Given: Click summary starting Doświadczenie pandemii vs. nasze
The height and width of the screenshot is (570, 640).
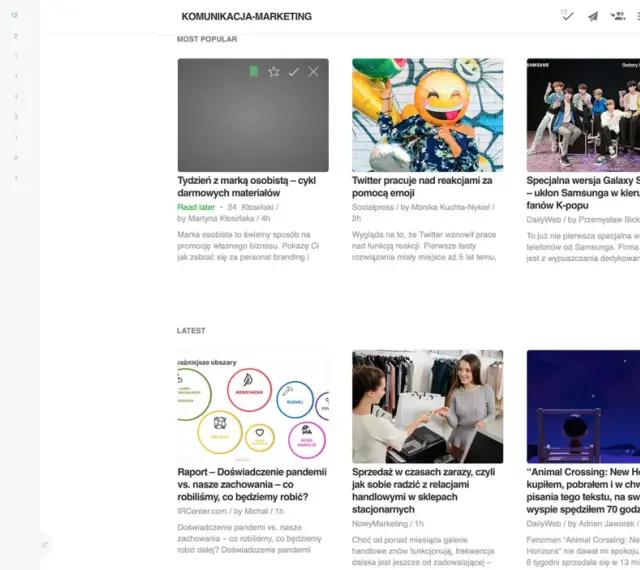Looking at the screenshot, I should [249, 539].
